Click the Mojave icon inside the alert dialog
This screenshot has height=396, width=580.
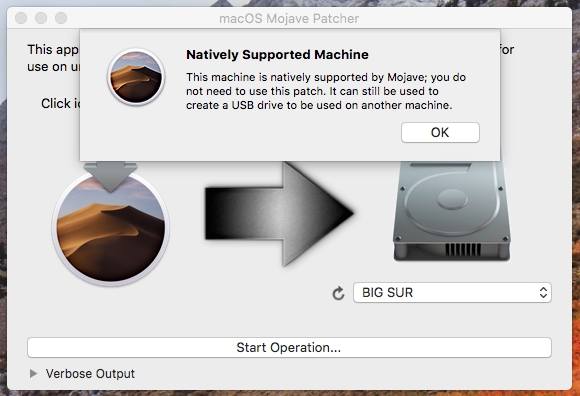[136, 77]
